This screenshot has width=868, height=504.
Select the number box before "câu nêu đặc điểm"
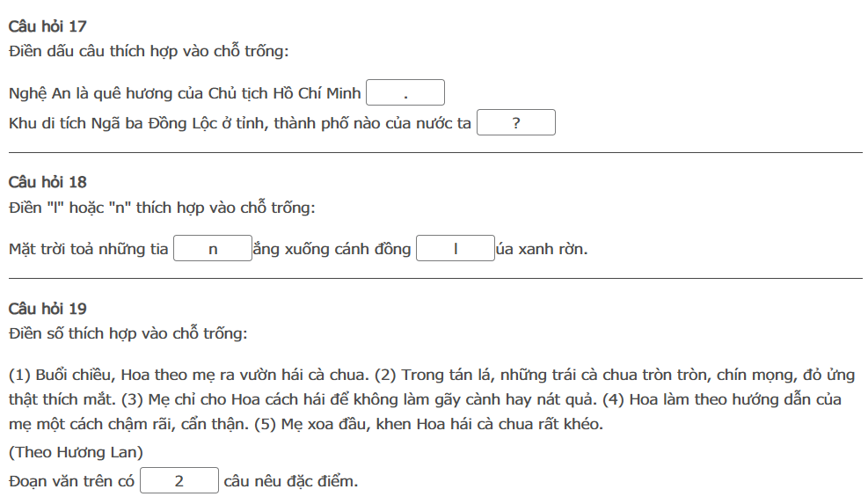[179, 481]
